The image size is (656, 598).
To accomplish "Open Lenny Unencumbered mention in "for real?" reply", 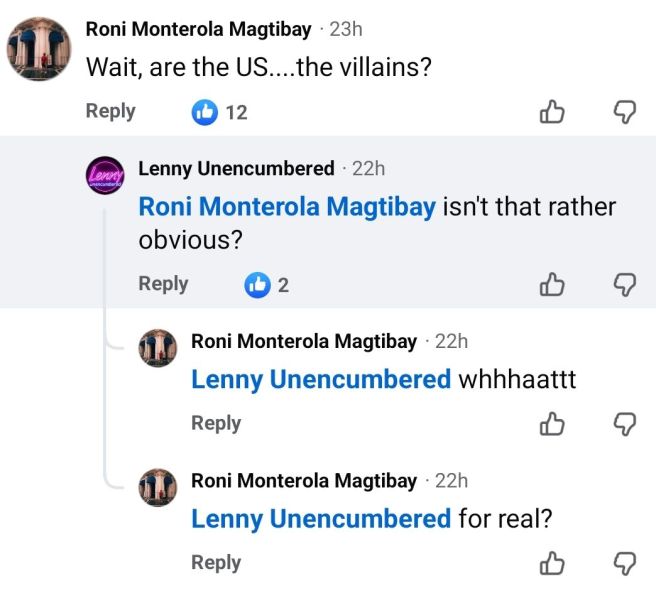I will (x=320, y=519).
